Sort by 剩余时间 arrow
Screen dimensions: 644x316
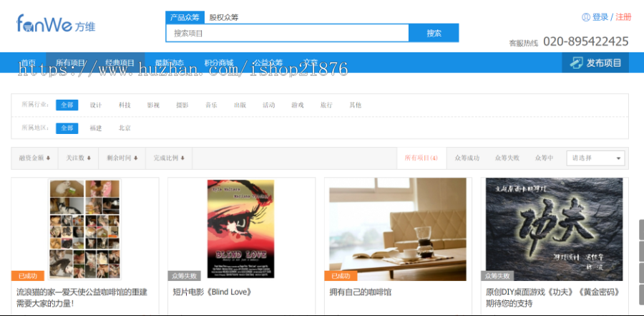(135, 158)
